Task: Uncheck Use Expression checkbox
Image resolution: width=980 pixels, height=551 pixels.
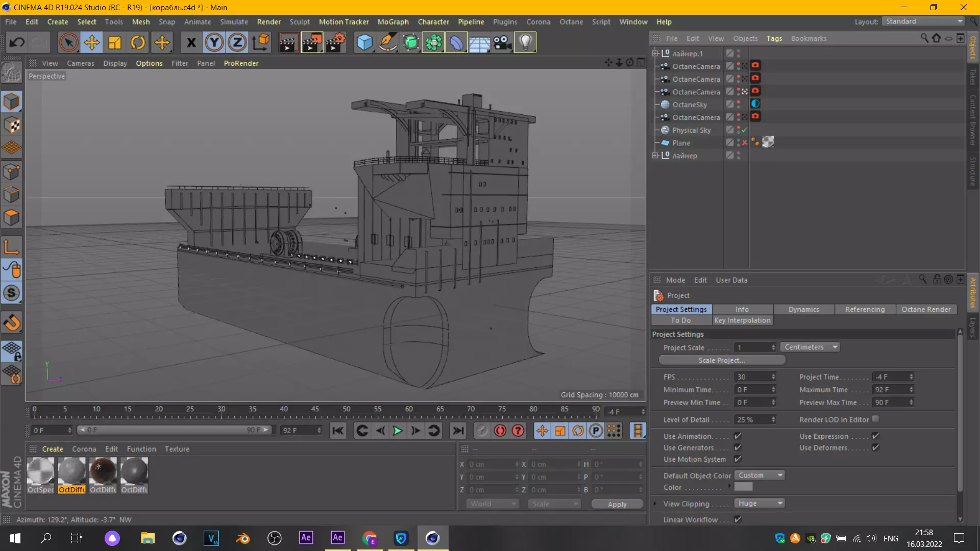Action: (875, 436)
